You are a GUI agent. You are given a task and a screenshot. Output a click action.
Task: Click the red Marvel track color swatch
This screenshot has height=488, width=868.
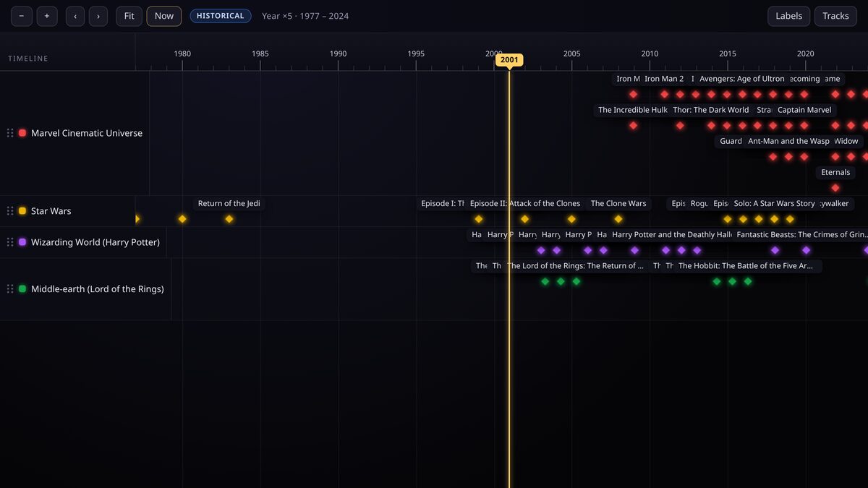22,133
